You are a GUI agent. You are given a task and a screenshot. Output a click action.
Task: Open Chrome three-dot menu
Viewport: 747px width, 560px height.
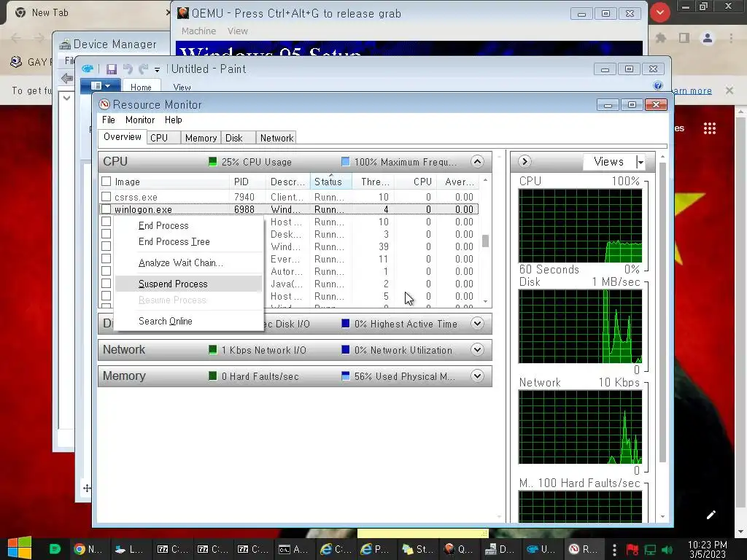click(x=731, y=38)
